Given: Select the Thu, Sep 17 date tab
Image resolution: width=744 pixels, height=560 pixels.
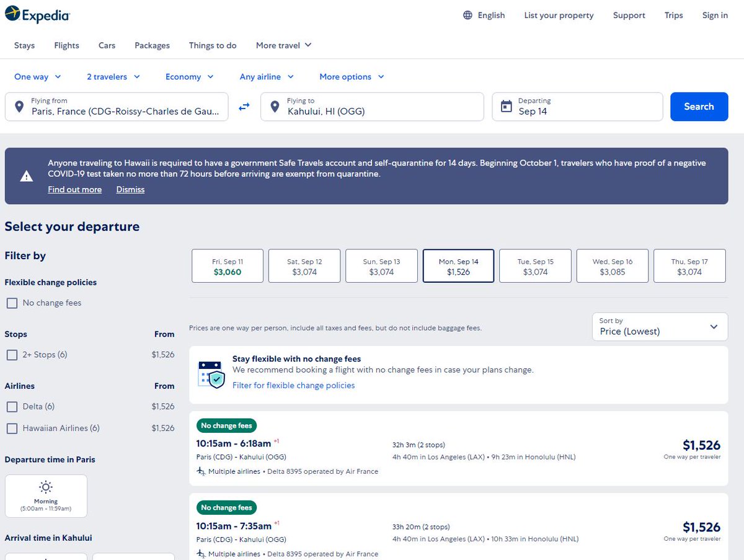Looking at the screenshot, I should pyautogui.click(x=689, y=266).
